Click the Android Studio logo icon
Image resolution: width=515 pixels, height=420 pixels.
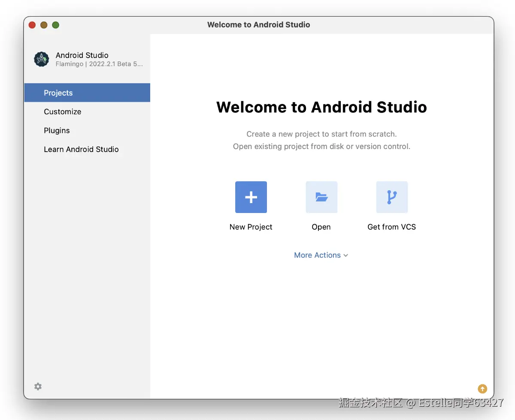[42, 59]
